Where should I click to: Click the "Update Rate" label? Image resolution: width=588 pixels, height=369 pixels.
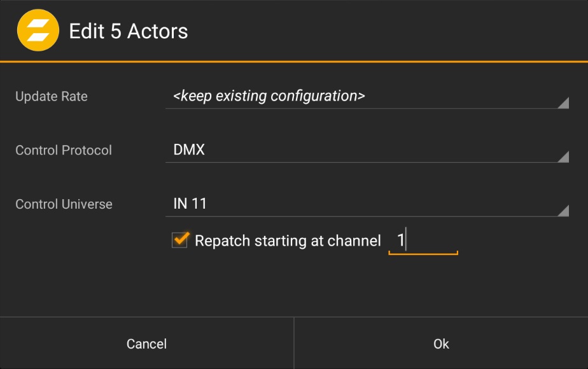pyautogui.click(x=52, y=97)
